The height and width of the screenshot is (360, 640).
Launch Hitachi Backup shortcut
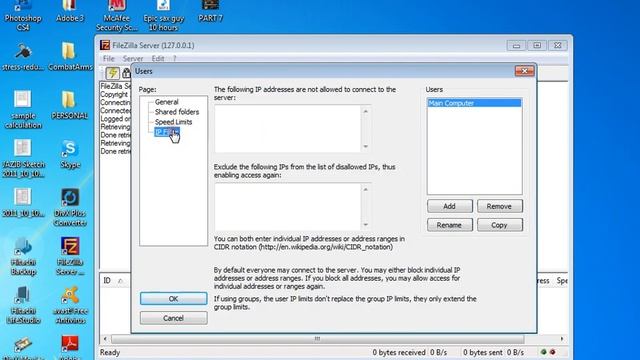click(23, 256)
